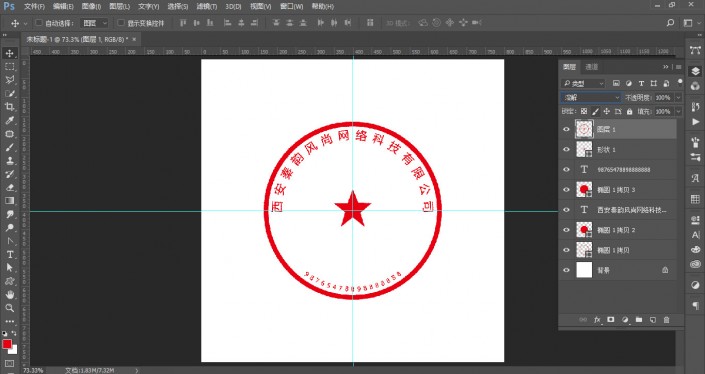Viewport: 705px width, 374px height.
Task: Open the 编辑(E) menu
Action: coord(63,6)
